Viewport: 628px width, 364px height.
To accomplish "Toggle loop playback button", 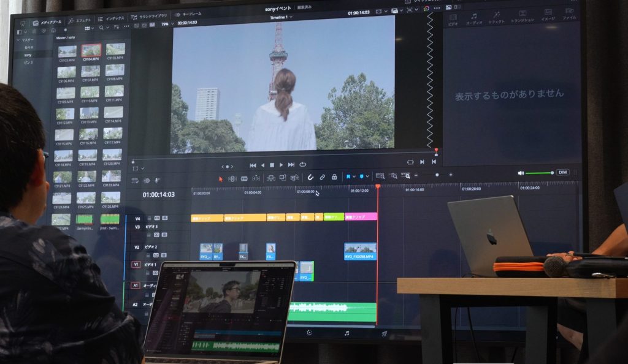I will tap(303, 164).
